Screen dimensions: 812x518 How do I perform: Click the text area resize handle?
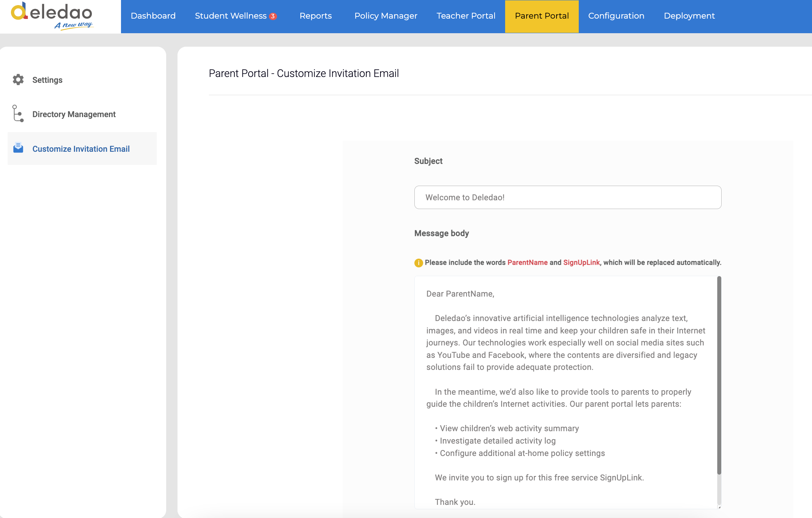click(719, 507)
